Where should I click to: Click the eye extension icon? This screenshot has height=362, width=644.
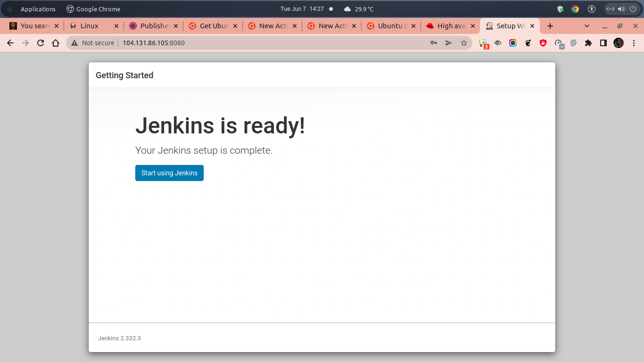tap(498, 43)
